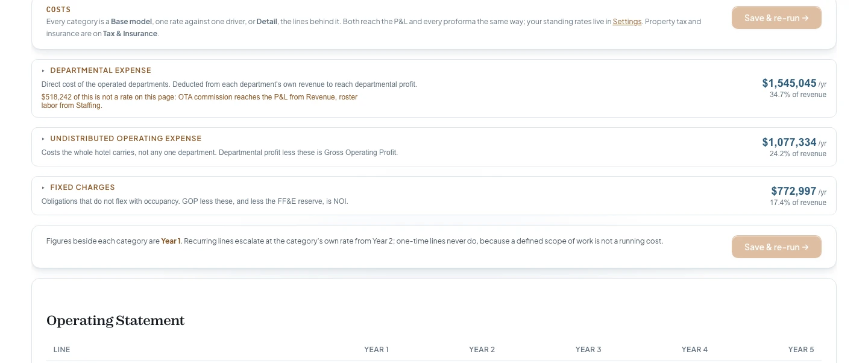
Task: Click the Operating Statement heading
Action: pos(115,321)
